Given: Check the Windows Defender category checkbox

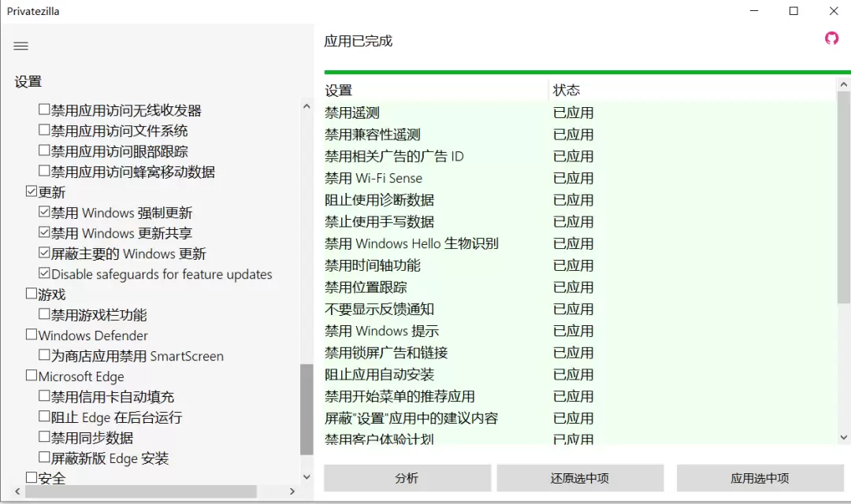Looking at the screenshot, I should coord(32,335).
